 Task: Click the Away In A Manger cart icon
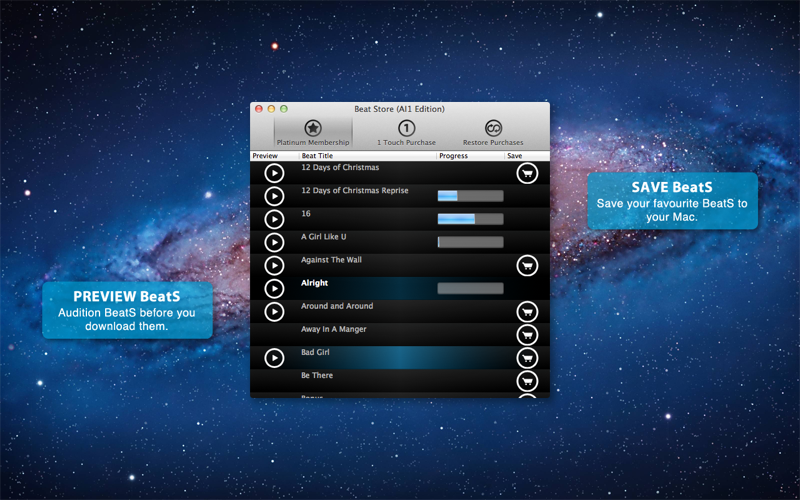click(527, 335)
